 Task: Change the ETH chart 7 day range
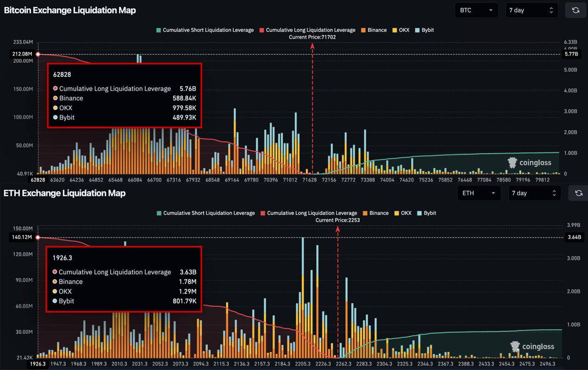point(534,193)
